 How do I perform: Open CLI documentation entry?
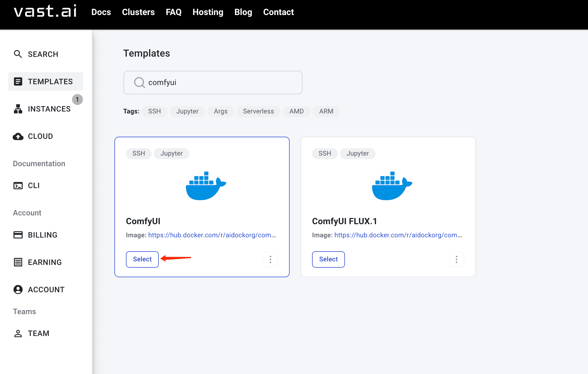tap(34, 186)
